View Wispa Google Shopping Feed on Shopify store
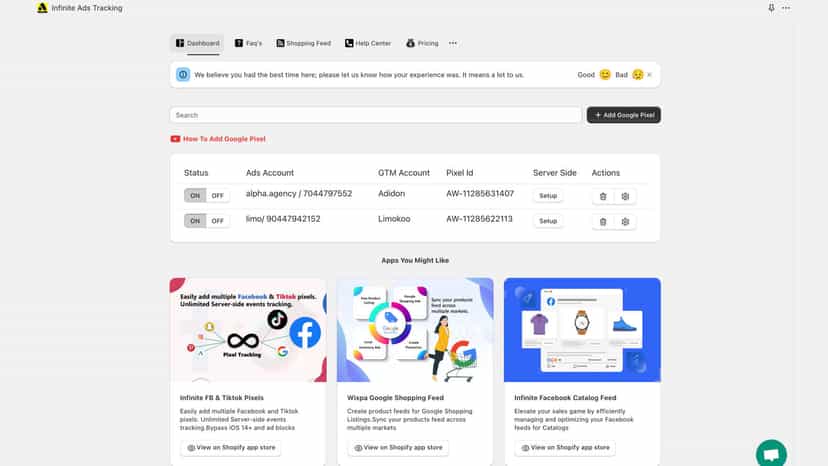 [x=398, y=448]
